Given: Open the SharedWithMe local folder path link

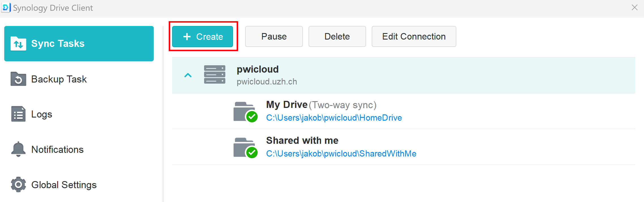Looking at the screenshot, I should [341, 153].
